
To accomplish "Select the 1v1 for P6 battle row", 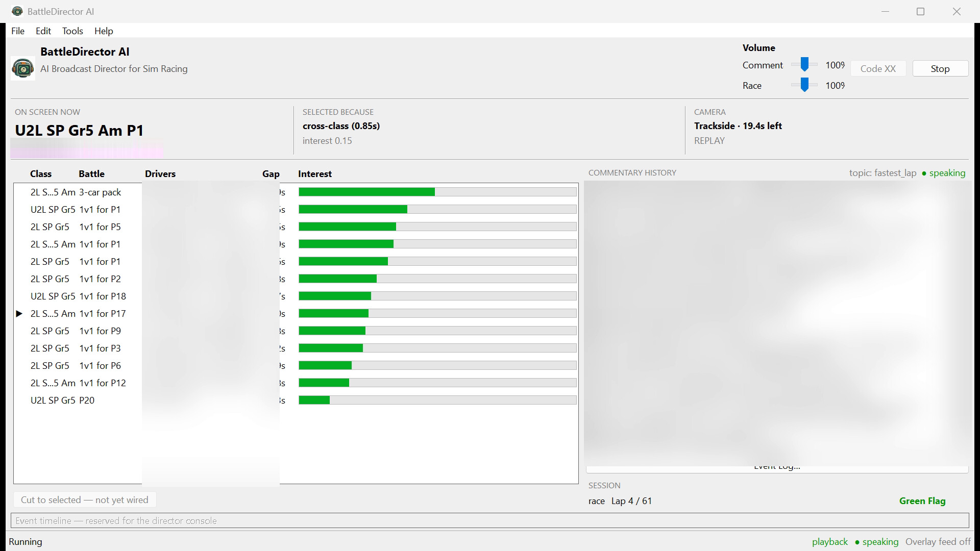I will point(296,366).
